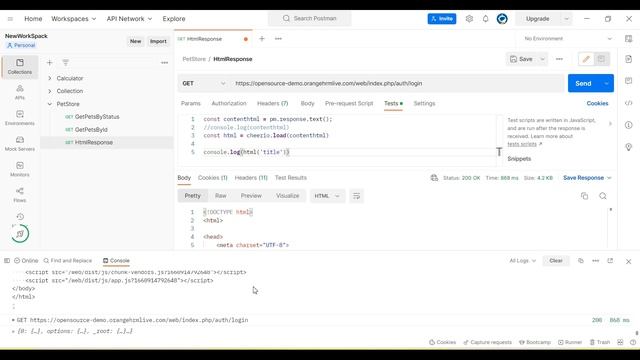Viewport: 640px width, 360px height.
Task: Open the Cookies link
Action: tap(598, 103)
